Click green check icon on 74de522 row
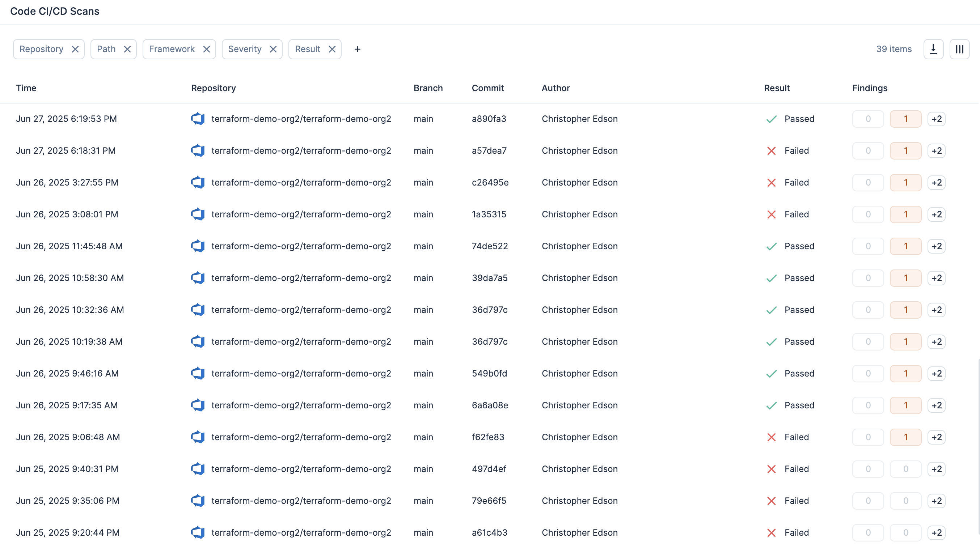This screenshot has height=544, width=980. pos(771,246)
